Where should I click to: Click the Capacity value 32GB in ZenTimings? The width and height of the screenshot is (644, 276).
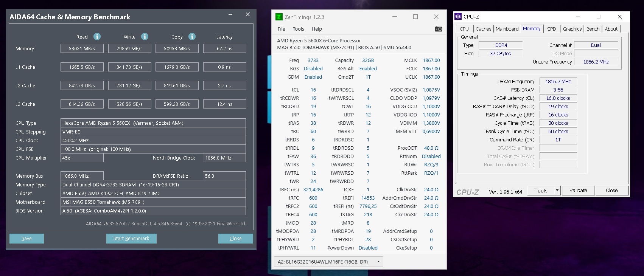(368, 60)
